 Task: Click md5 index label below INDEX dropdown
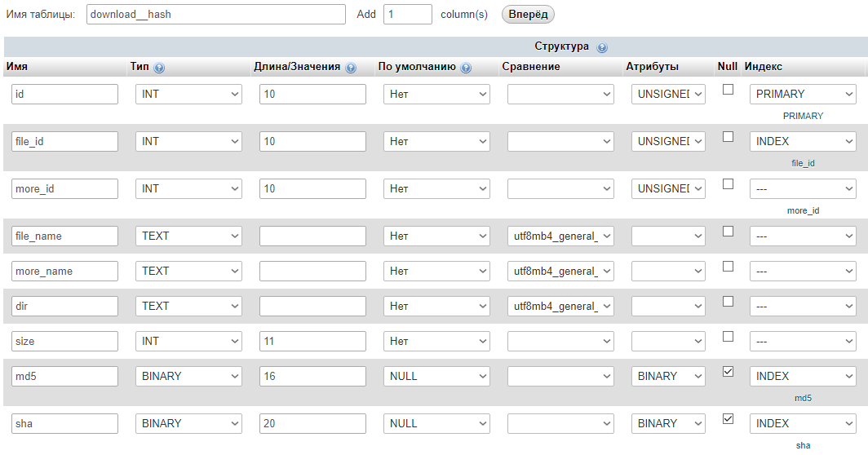[x=803, y=398]
